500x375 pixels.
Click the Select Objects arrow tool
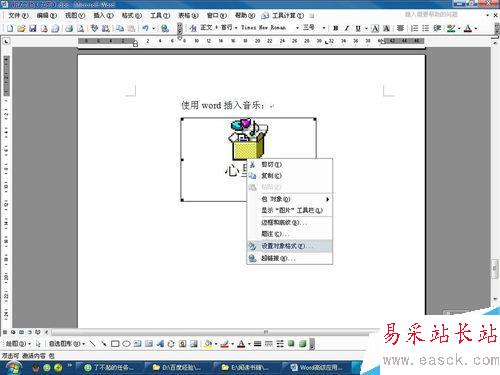[38, 344]
